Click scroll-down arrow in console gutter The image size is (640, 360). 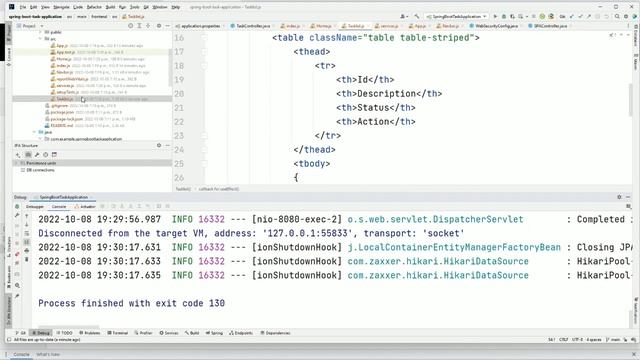pos(27,224)
